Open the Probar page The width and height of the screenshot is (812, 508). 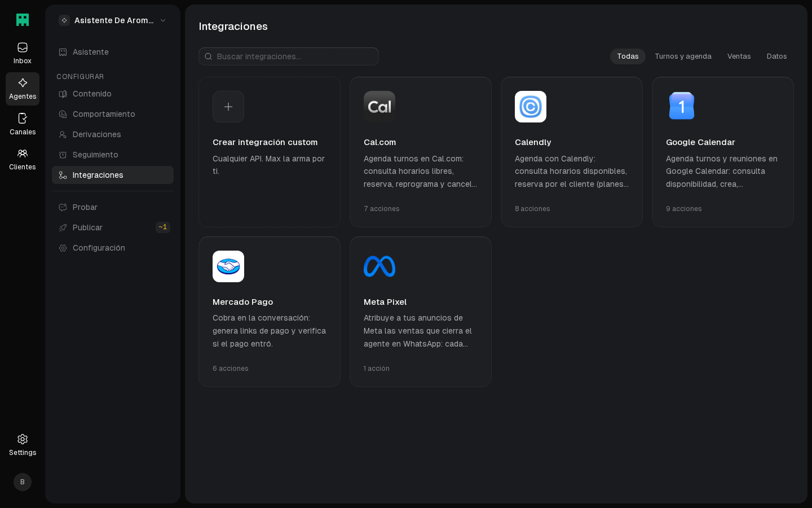pyautogui.click(x=113, y=207)
